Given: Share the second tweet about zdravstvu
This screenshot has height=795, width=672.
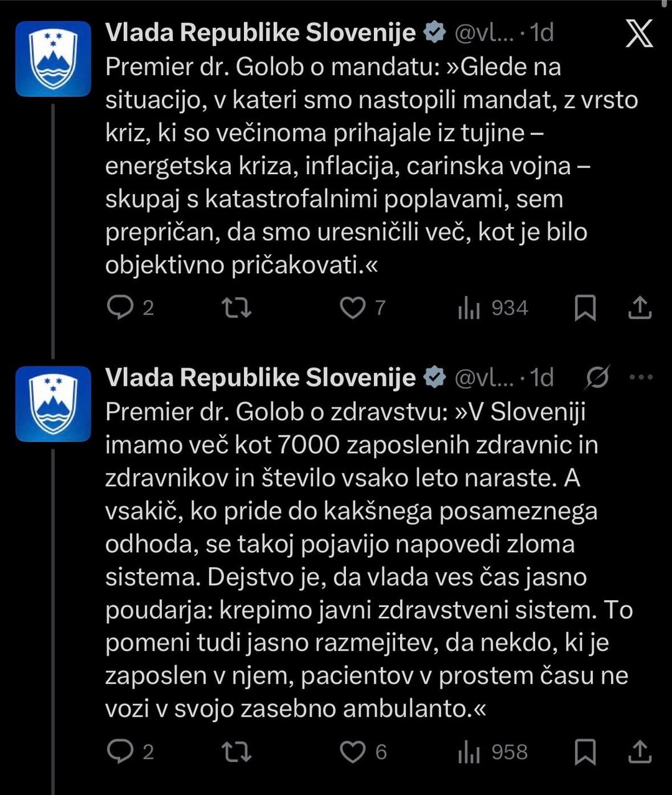Looking at the screenshot, I should [640, 751].
